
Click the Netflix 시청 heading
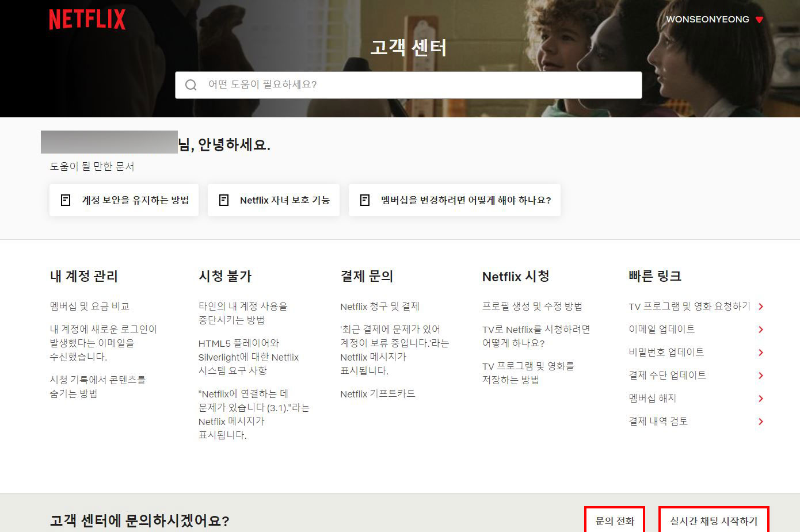pyautogui.click(x=516, y=277)
